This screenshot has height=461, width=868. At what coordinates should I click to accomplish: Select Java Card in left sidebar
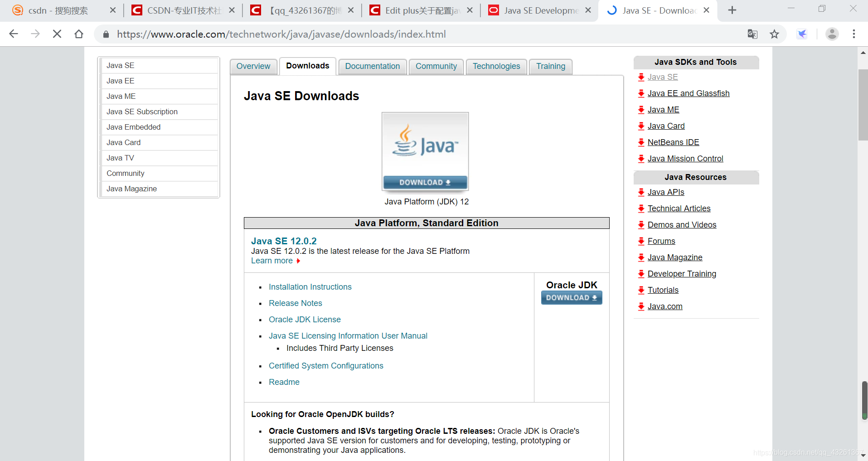(159, 142)
